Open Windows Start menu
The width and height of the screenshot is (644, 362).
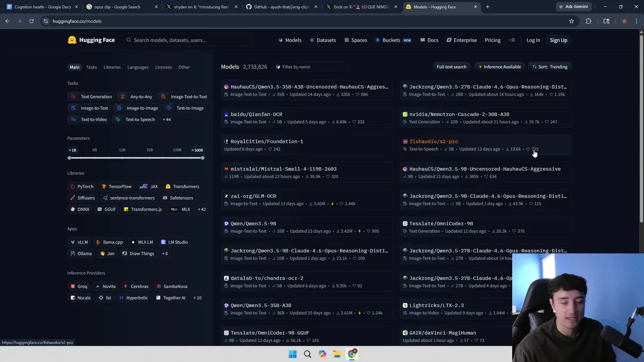(x=292, y=354)
